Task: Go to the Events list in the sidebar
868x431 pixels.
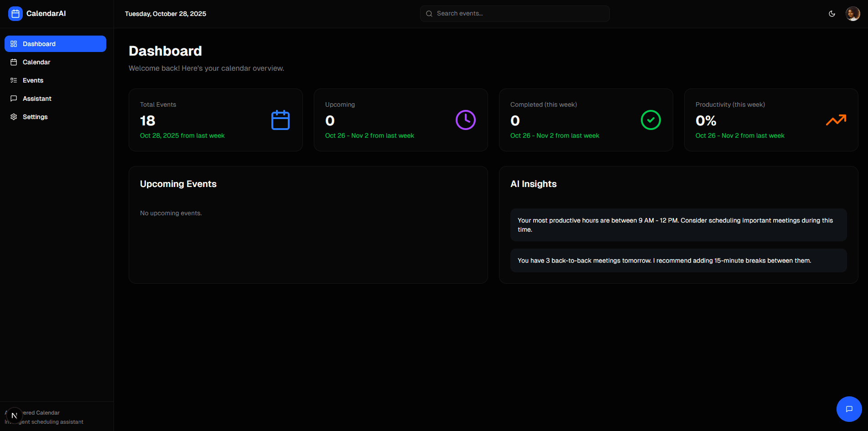Action: pos(33,80)
